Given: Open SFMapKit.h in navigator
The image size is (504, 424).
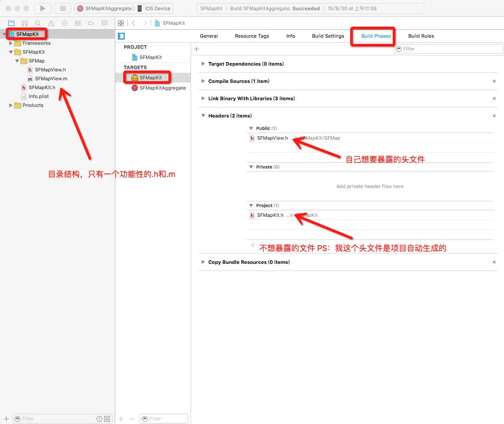Looking at the screenshot, I should coord(39,87).
